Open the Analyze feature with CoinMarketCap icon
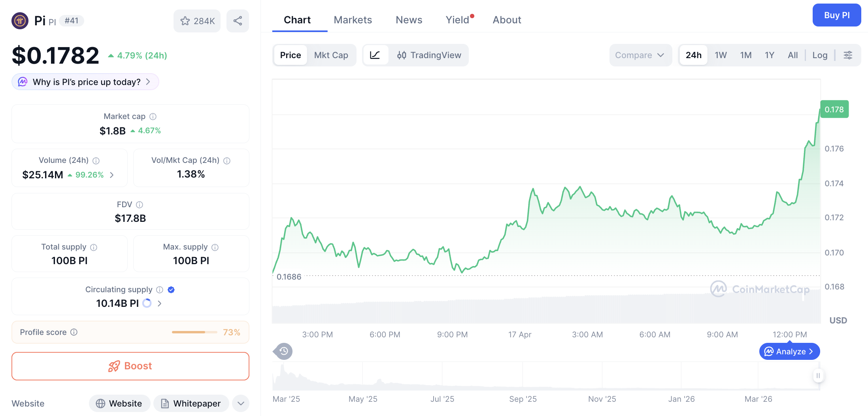Viewport: 868px width, 416px height. tap(789, 351)
